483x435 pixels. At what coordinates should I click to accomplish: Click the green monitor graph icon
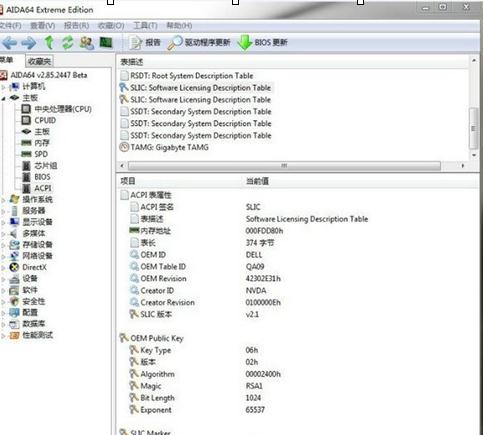pyautogui.click(x=106, y=42)
